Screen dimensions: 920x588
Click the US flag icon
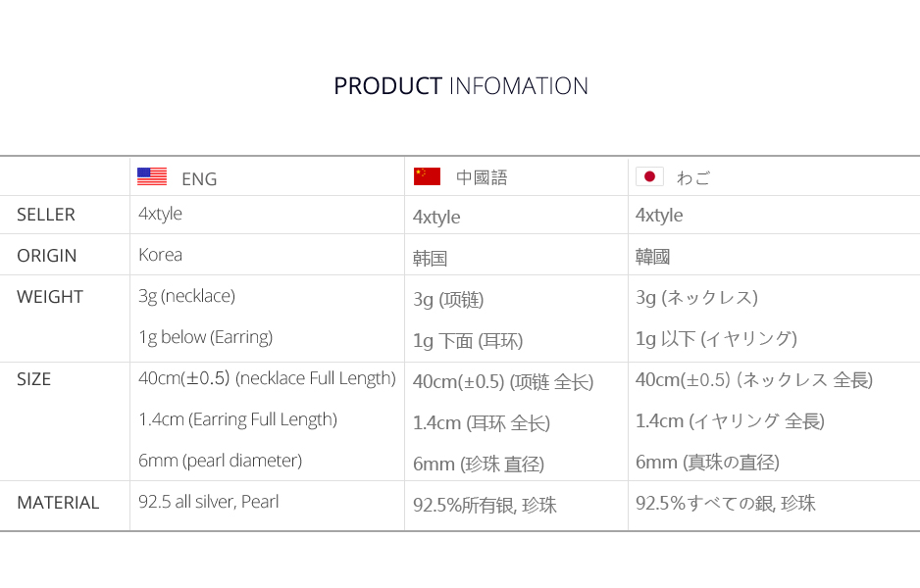pos(151,176)
